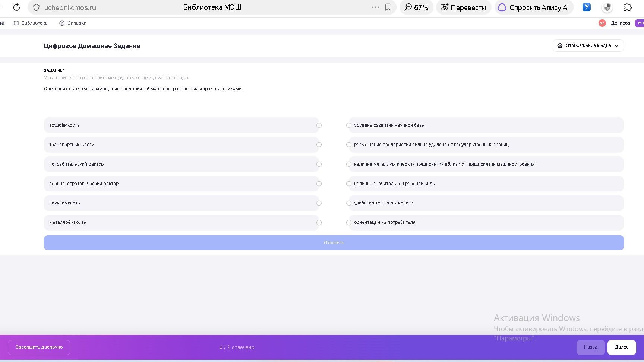Click the uchebnik.mos.ru address bar
This screenshot has width=644, height=362.
tap(70, 7)
